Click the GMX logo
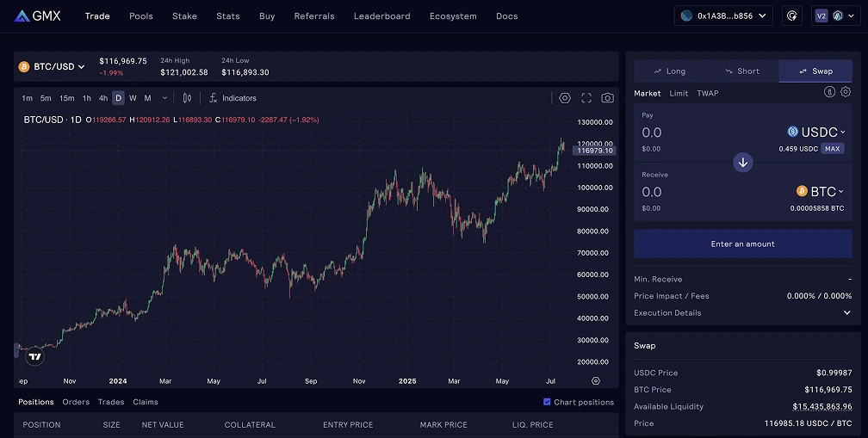This screenshot has width=868, height=438. point(37,16)
